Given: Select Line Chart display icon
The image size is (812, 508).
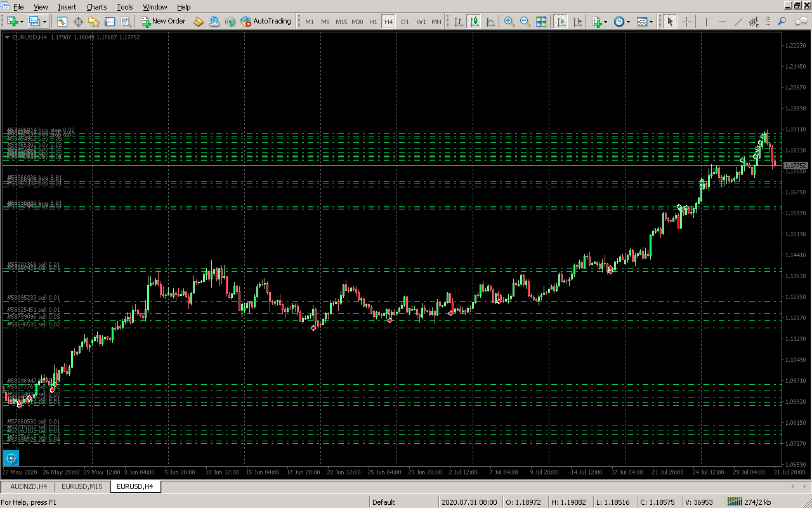Looking at the screenshot, I should [x=490, y=22].
